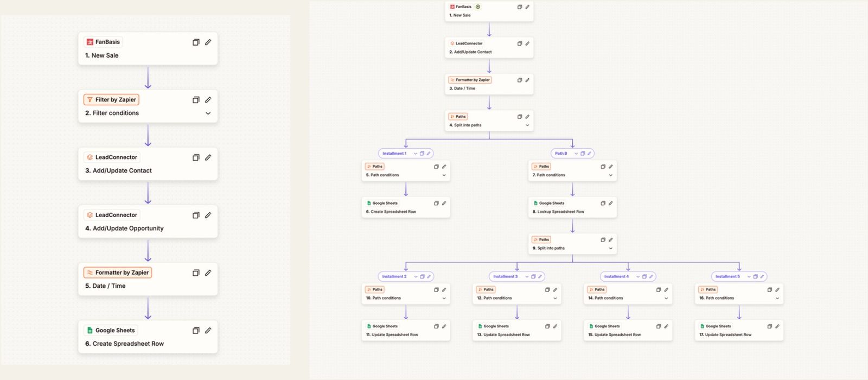Duplicate the right flow '2. Add/Update Contact' step
868x380 pixels.
click(x=520, y=43)
